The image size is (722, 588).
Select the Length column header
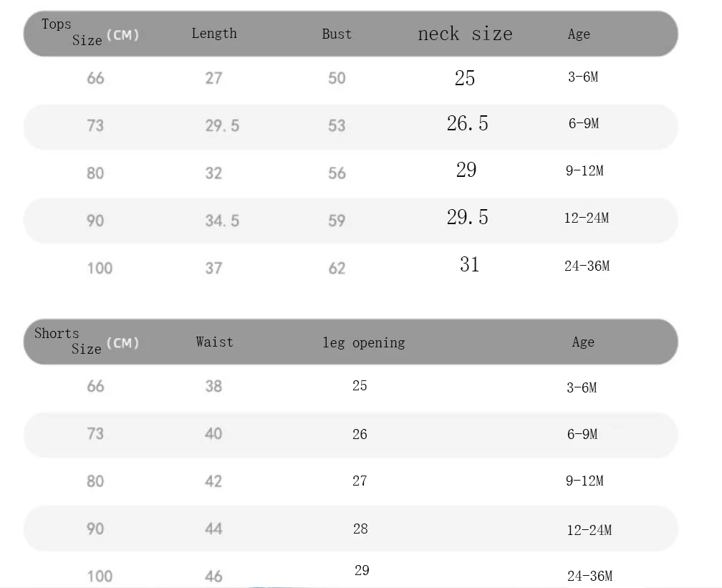[x=214, y=34]
